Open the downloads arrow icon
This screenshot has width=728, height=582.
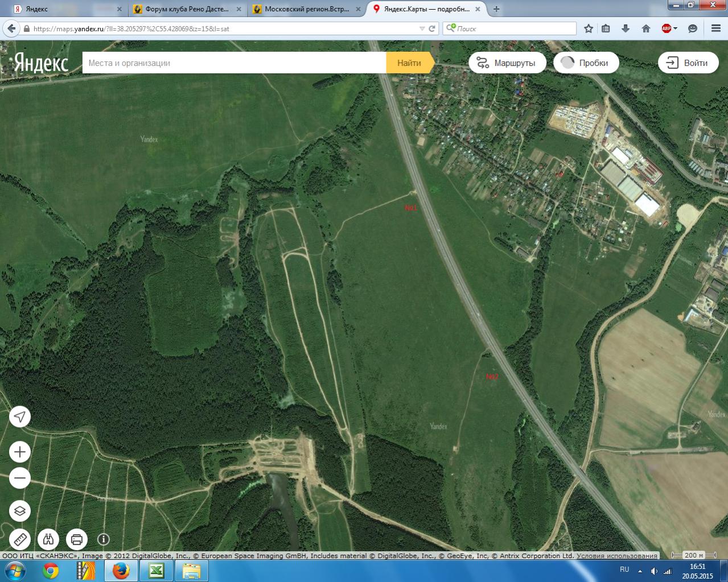point(626,28)
